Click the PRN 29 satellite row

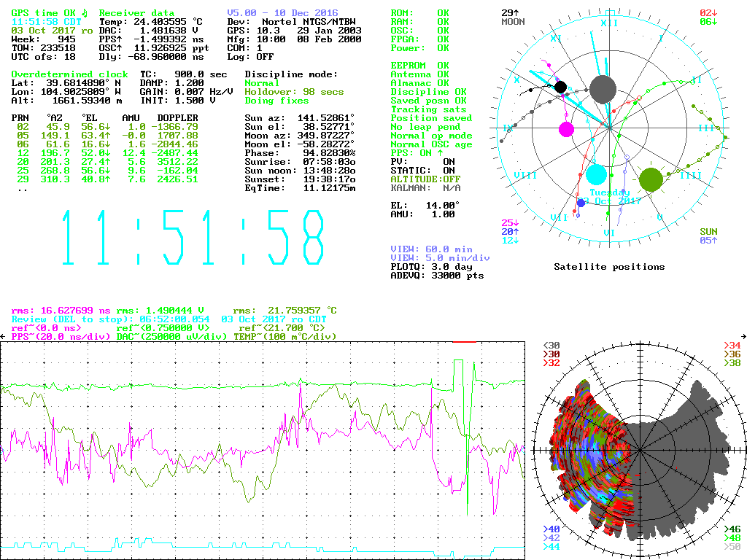[108, 179]
